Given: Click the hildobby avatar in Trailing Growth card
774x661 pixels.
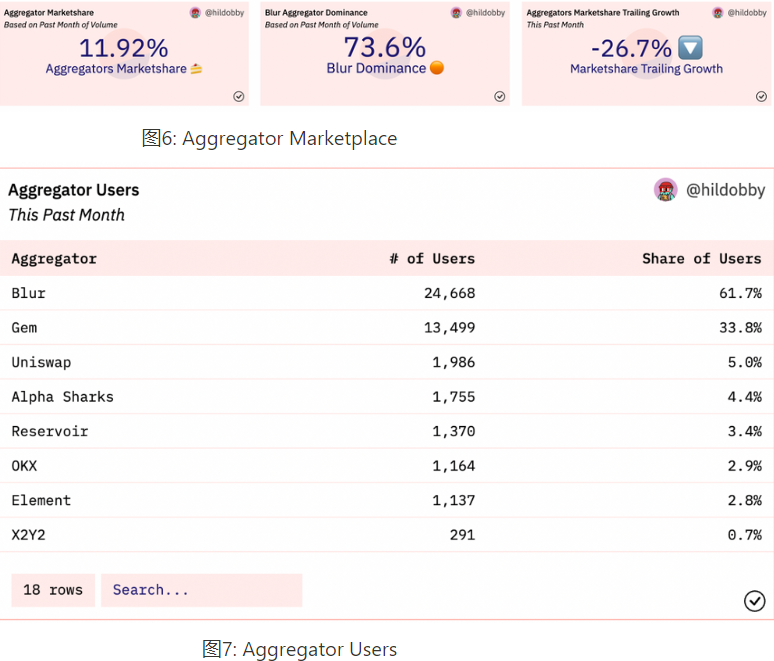Looking at the screenshot, I should [718, 13].
